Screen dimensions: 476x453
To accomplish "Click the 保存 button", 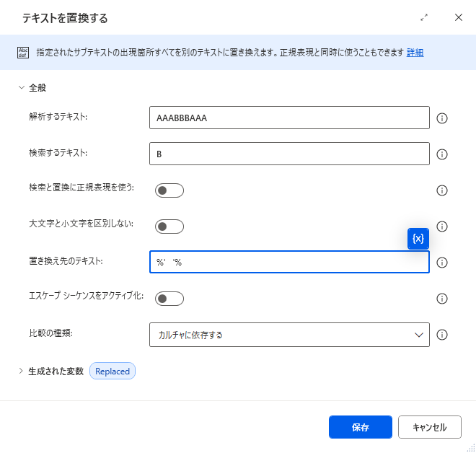I will click(x=361, y=427).
